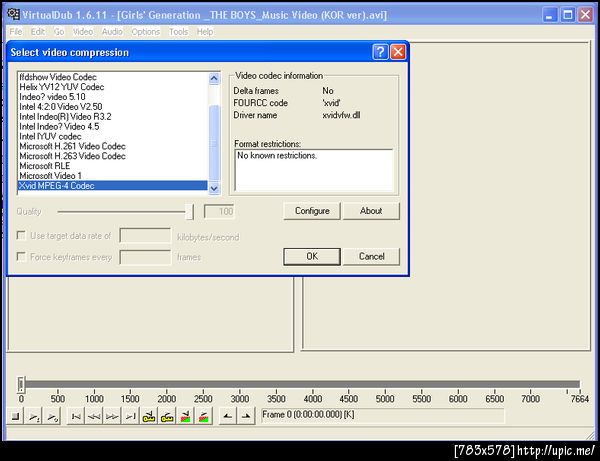Screen dimensions: 600x461
Task: Select ffdshow Video Codec
Action: (x=113, y=77)
